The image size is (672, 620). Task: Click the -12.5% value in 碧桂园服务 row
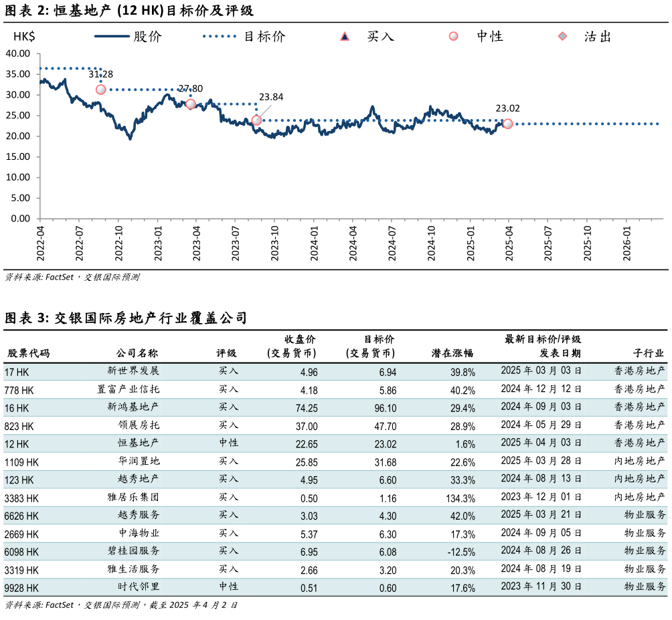click(460, 552)
